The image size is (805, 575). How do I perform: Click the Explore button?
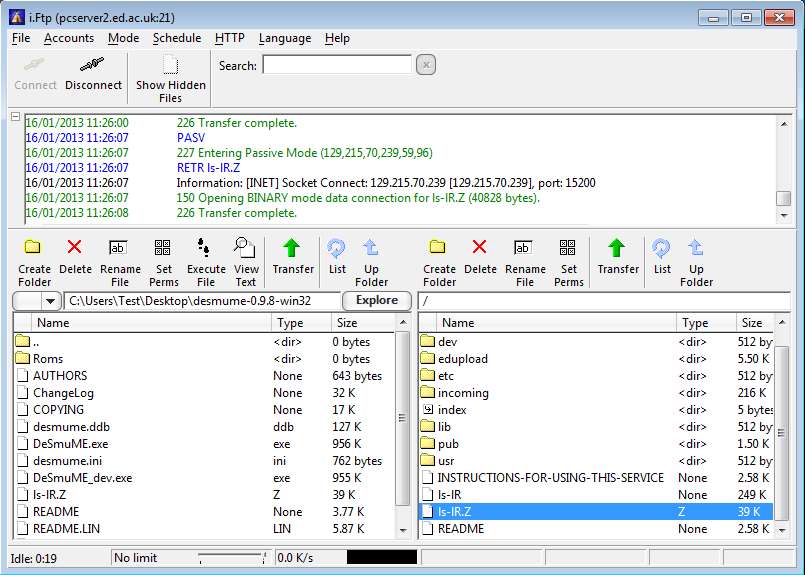click(377, 300)
